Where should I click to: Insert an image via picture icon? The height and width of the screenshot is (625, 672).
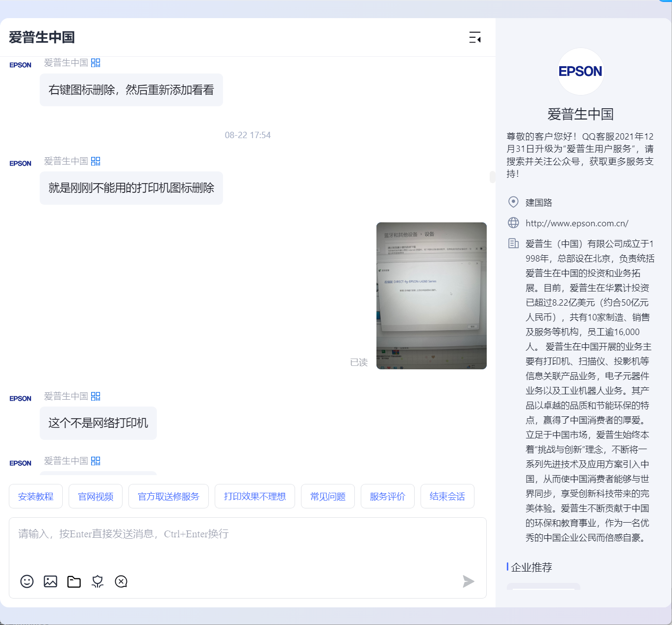tap(50, 581)
